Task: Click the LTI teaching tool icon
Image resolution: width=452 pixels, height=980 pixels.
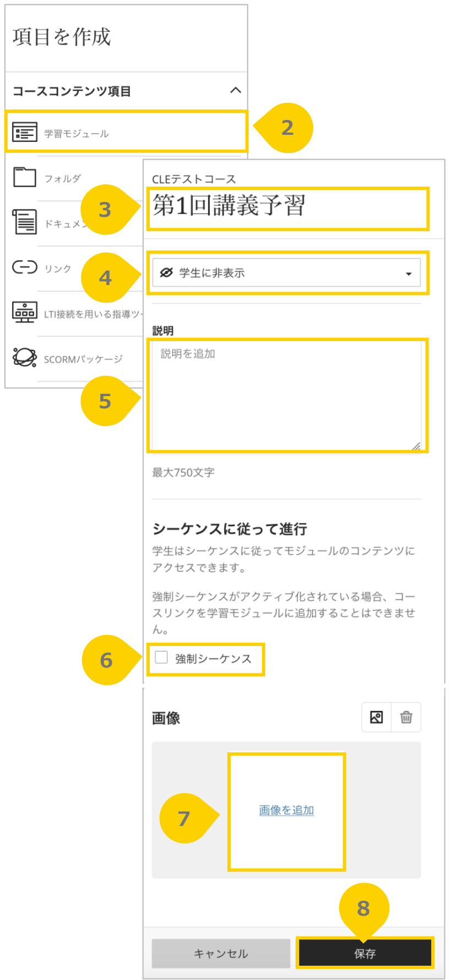Action: (x=25, y=312)
